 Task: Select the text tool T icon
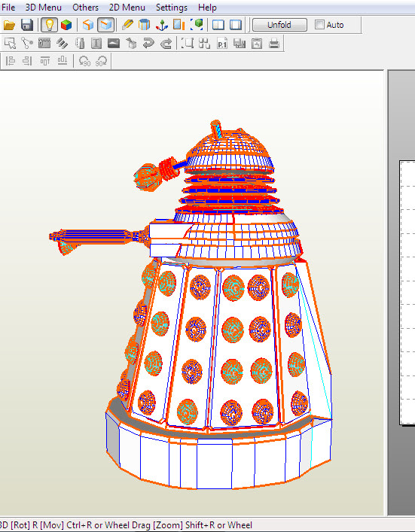pyautogui.click(x=96, y=44)
